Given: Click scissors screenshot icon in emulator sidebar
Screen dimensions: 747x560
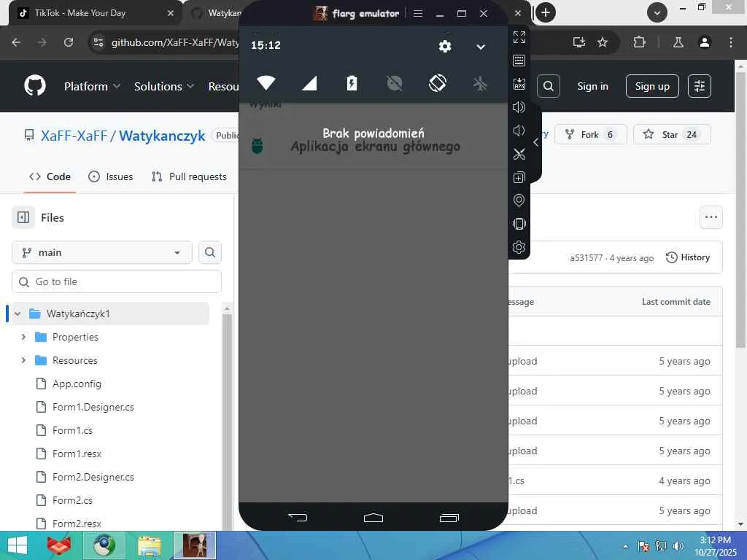Looking at the screenshot, I should 519,154.
